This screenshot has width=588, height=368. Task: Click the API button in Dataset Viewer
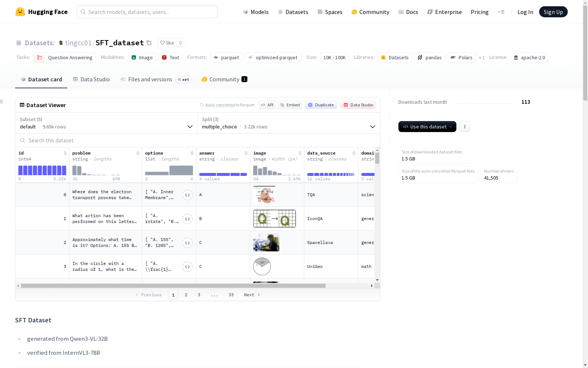pos(267,105)
